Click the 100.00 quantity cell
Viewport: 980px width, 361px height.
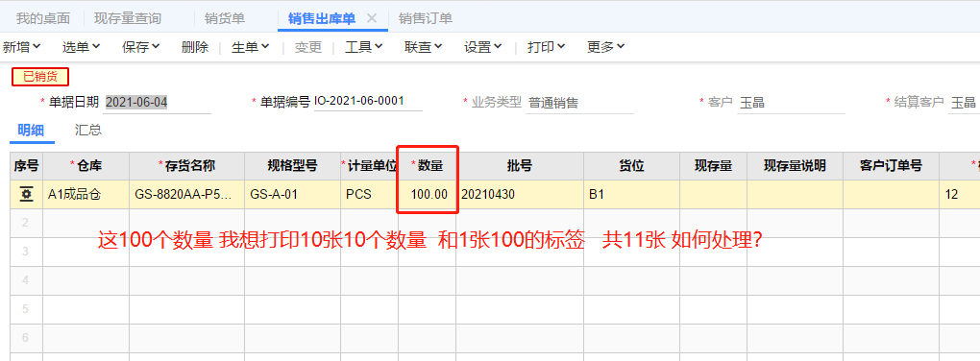click(x=428, y=194)
